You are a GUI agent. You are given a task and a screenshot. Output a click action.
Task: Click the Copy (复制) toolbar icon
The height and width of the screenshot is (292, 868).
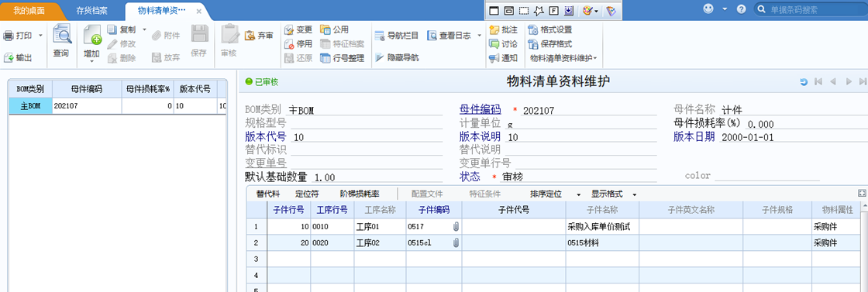tap(112, 29)
